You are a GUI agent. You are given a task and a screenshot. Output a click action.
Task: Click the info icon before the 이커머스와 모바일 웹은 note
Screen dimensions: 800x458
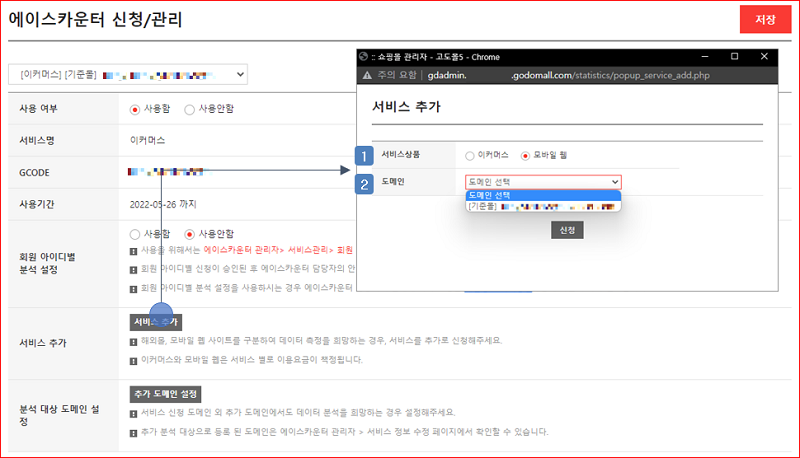(x=135, y=358)
